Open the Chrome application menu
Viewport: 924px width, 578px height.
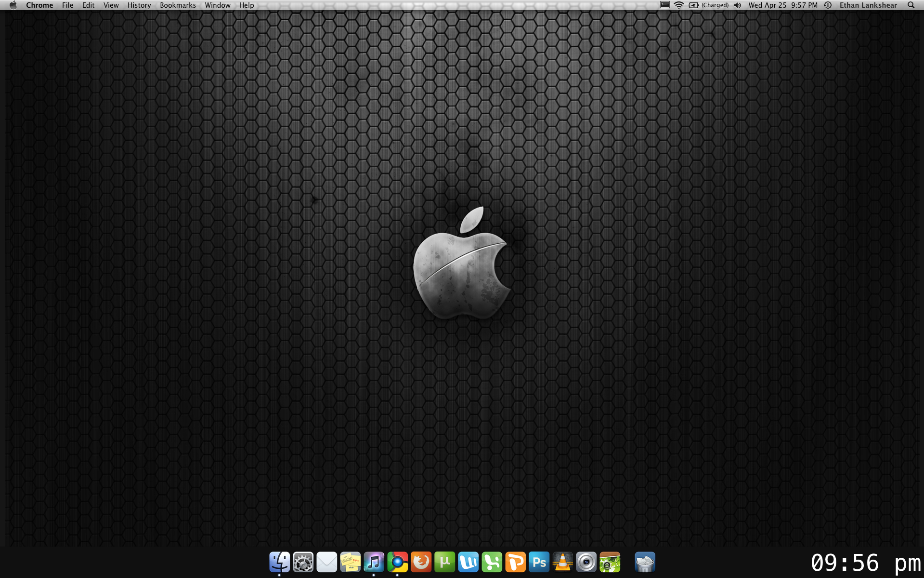39,5
